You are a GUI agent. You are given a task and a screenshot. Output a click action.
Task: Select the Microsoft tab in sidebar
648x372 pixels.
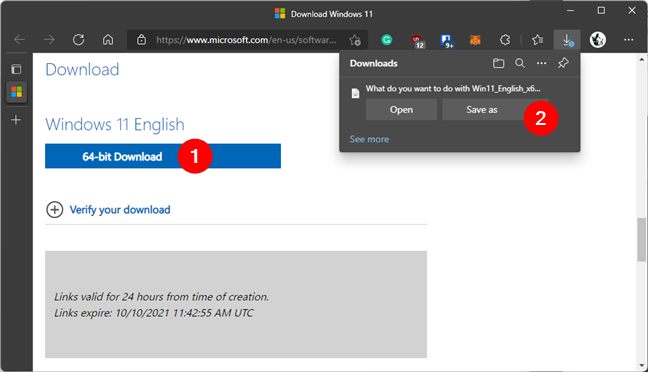coord(17,91)
